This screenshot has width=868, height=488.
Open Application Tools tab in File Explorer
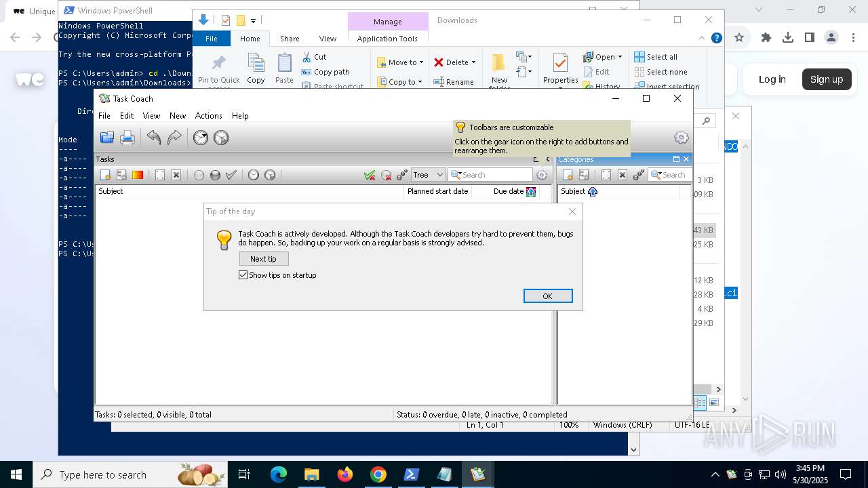387,39
